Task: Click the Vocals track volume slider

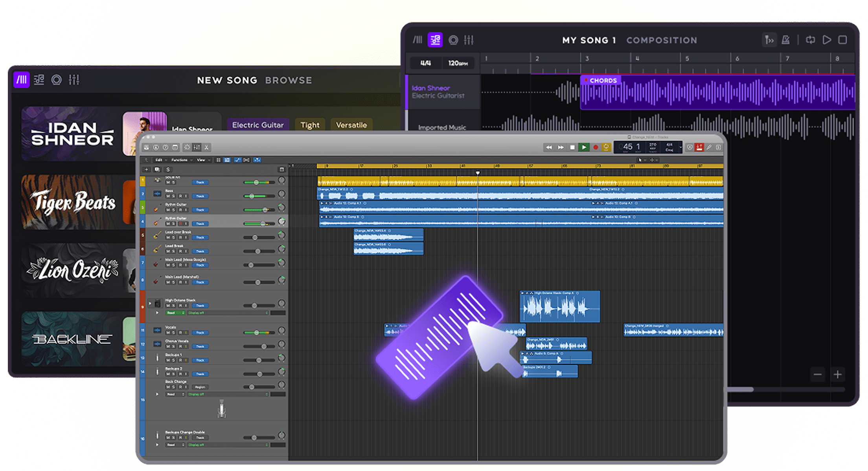Action: pyautogui.click(x=256, y=333)
